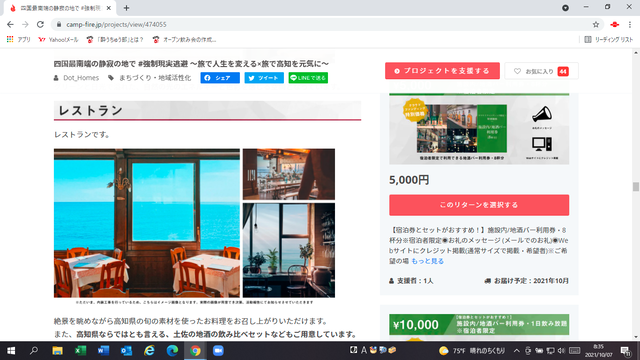Screen dimensions: 640x360
Task: Open the weather widget showing 75°F
Action: [472, 351]
